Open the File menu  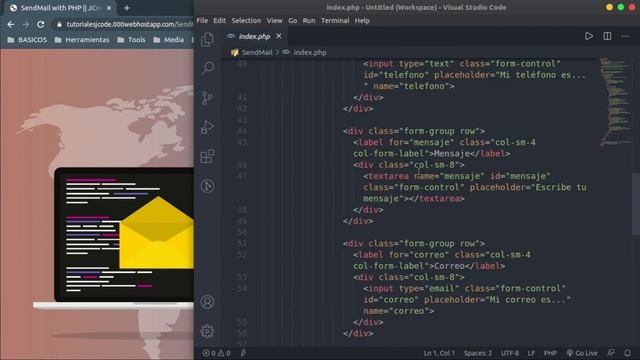point(202,20)
